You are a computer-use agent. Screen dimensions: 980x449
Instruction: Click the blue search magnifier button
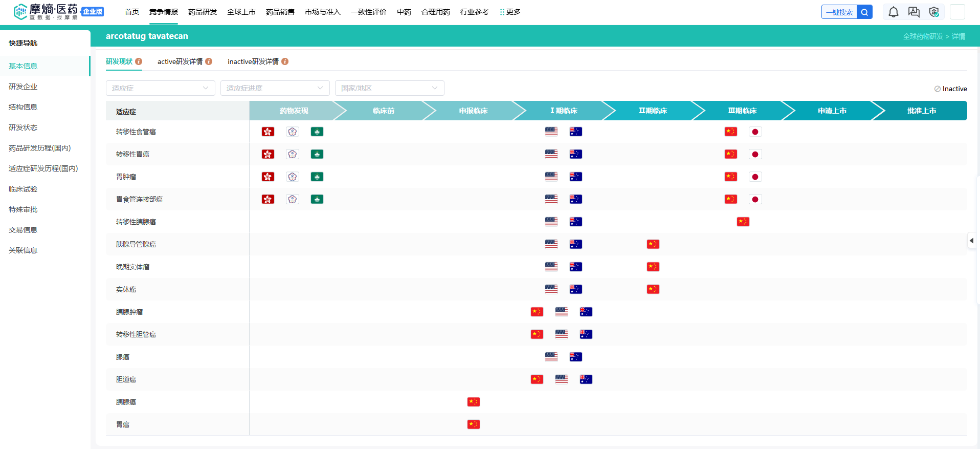(x=864, y=12)
